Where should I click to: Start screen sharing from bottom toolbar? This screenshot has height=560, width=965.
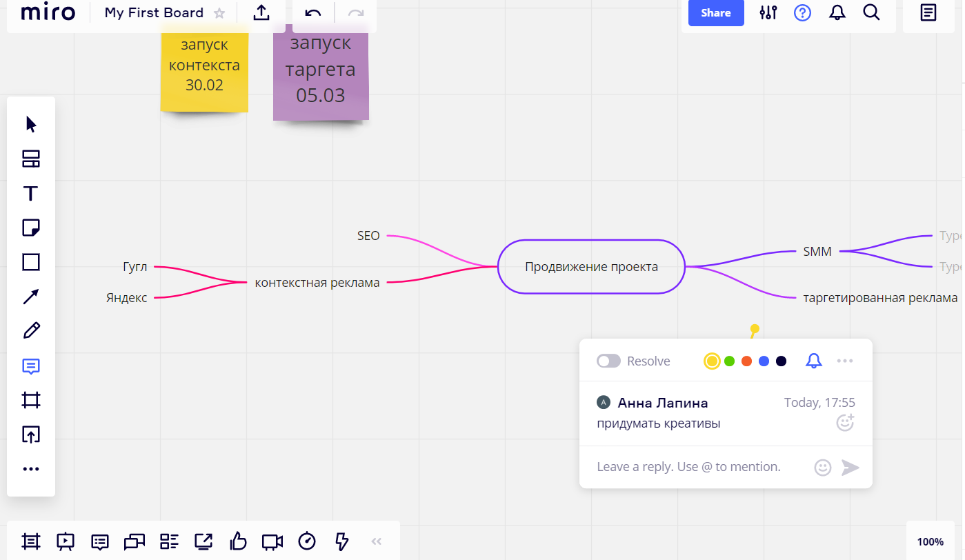pyautogui.click(x=203, y=541)
